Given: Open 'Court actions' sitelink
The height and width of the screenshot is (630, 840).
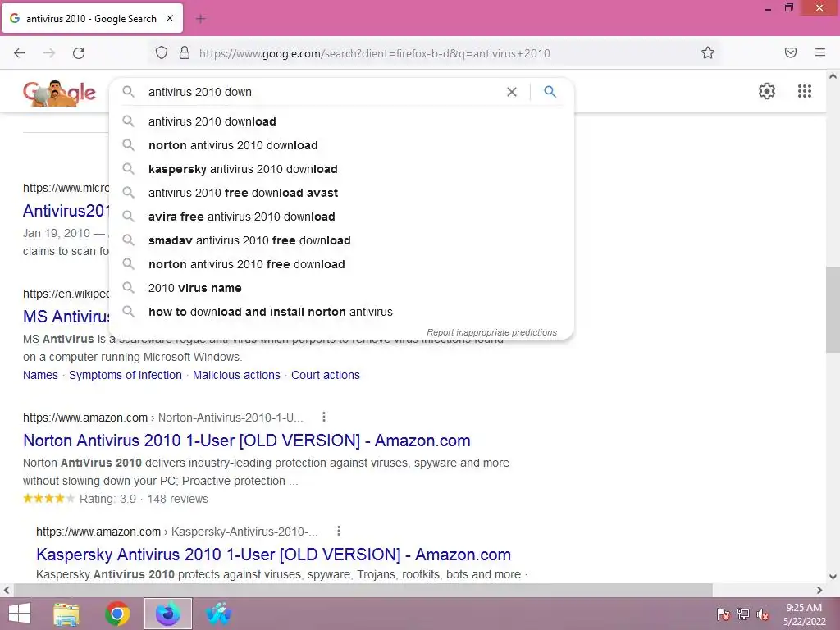Looking at the screenshot, I should 326,375.
